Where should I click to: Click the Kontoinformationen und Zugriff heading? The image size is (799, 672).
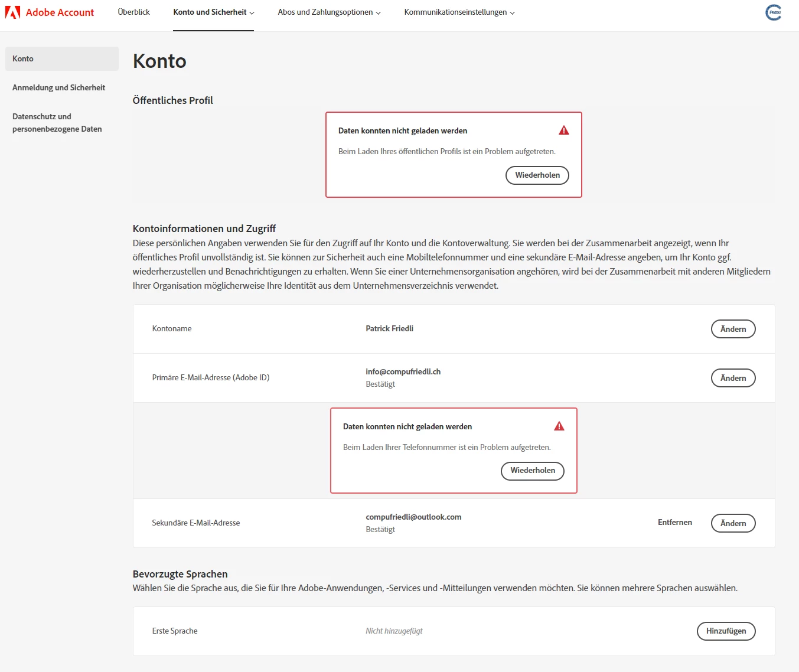click(x=204, y=229)
